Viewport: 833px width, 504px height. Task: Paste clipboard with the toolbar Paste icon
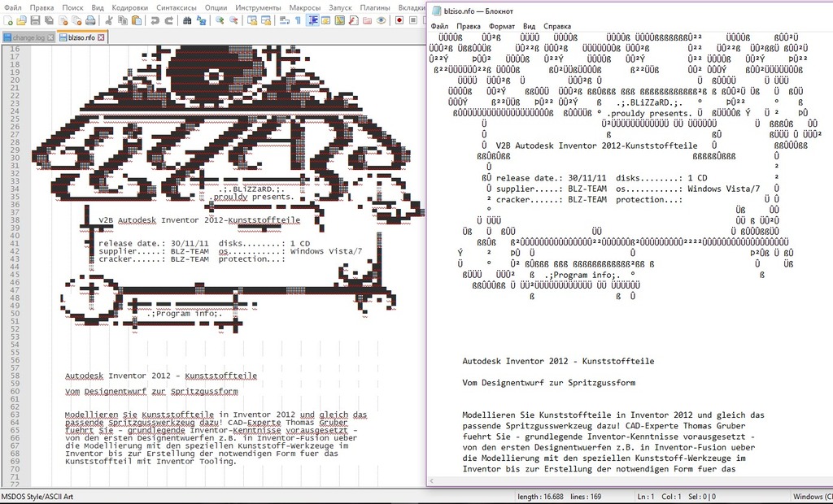[137, 20]
